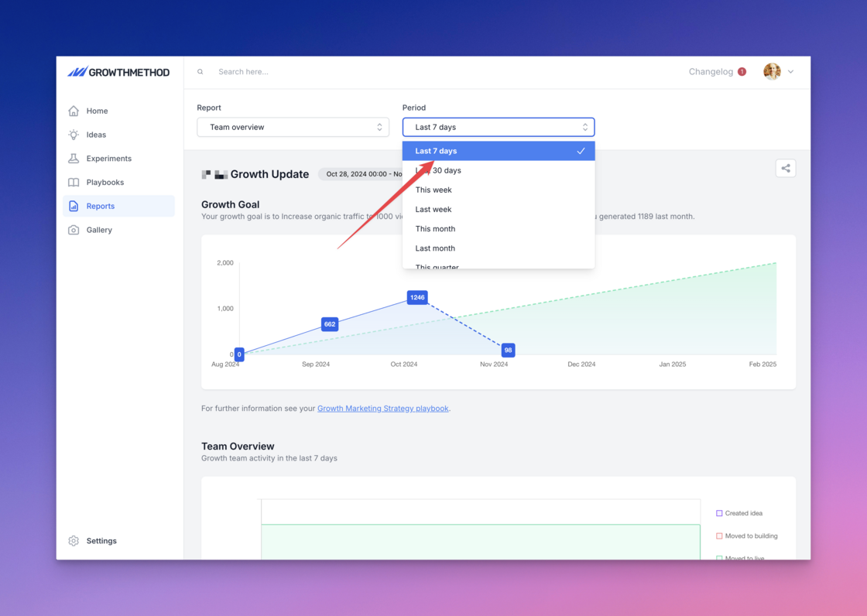The image size is (867, 616).
Task: Expand the user account chevron menu
Action: [x=790, y=71]
